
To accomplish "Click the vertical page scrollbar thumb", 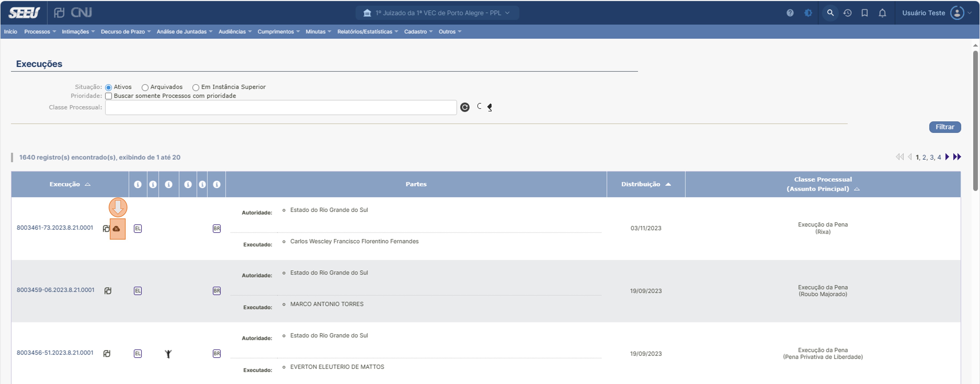I will [975, 121].
